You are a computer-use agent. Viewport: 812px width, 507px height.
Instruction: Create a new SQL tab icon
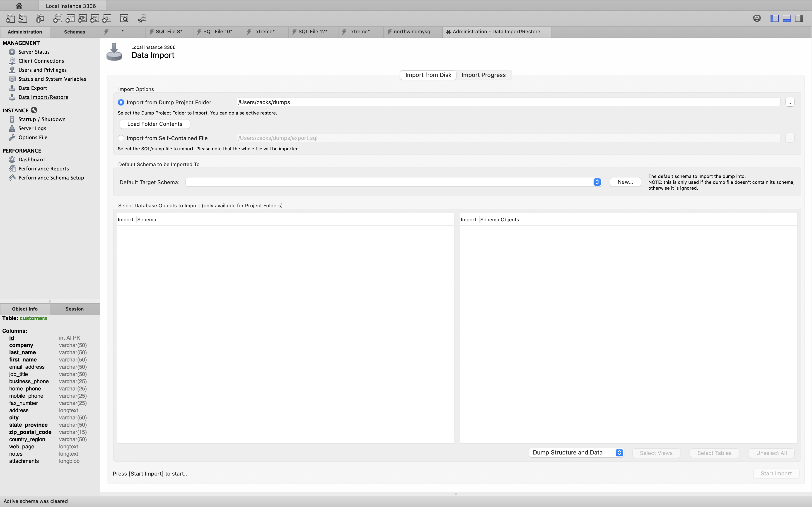[x=10, y=18]
